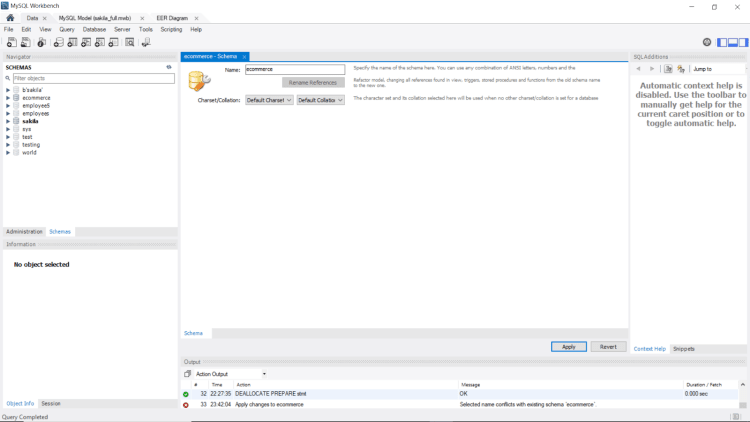Select the 'DEALLOCATE PREPARE stmt' output row
Image resolution: width=750 pixels, height=422 pixels.
[x=460, y=394]
